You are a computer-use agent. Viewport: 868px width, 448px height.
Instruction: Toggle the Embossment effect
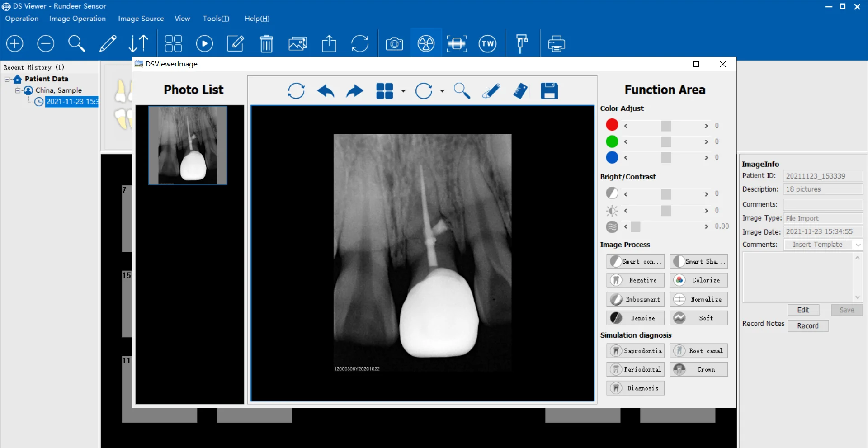point(636,299)
